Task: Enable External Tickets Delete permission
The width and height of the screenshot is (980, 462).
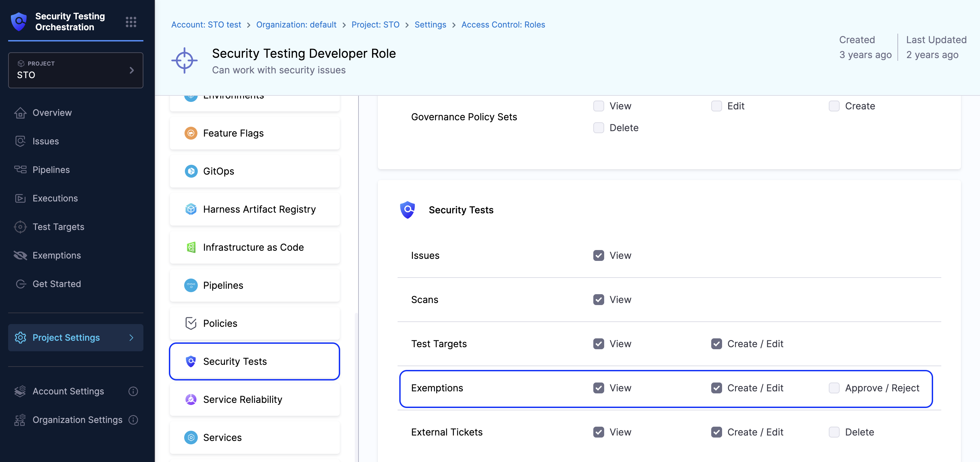Action: click(x=834, y=432)
